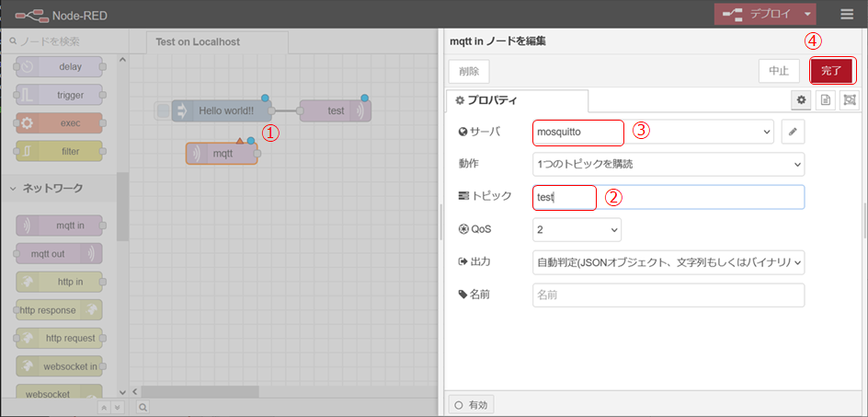
Task: Select the http request palette node
Action: pos(60,338)
